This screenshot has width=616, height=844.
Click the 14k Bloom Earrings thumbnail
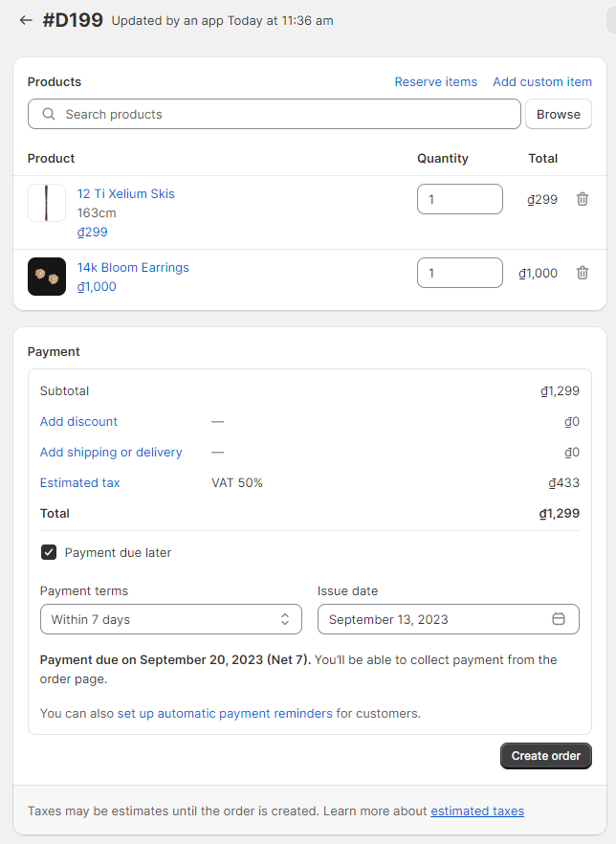click(x=47, y=277)
